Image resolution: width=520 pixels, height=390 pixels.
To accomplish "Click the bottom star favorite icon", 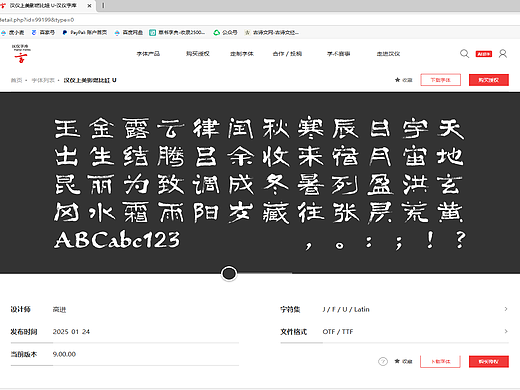I will point(397,361).
